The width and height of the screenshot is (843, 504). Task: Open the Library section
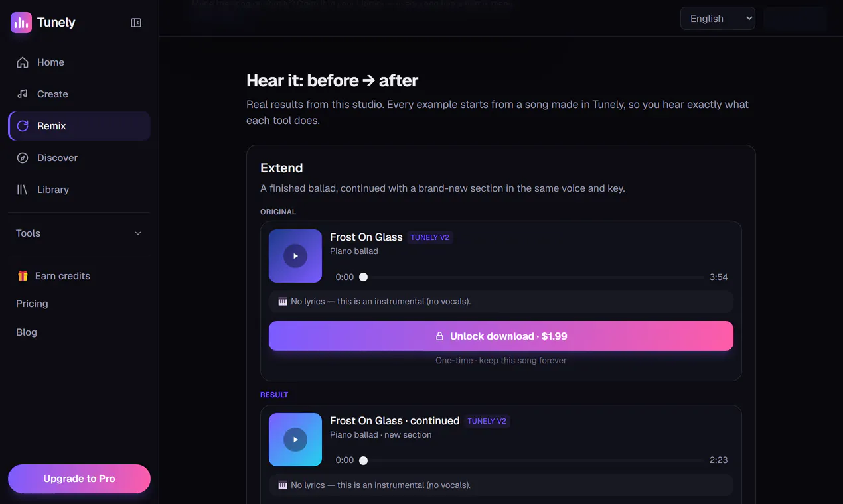[x=79, y=190]
